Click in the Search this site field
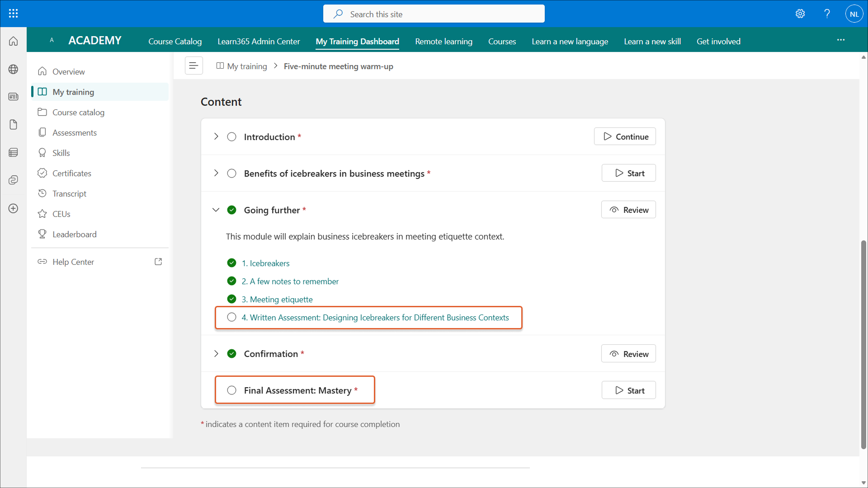 (x=434, y=14)
